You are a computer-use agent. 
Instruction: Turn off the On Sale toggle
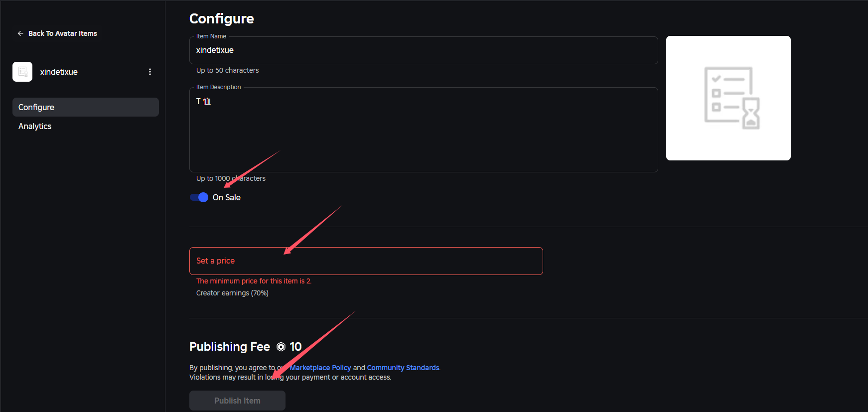pos(199,197)
